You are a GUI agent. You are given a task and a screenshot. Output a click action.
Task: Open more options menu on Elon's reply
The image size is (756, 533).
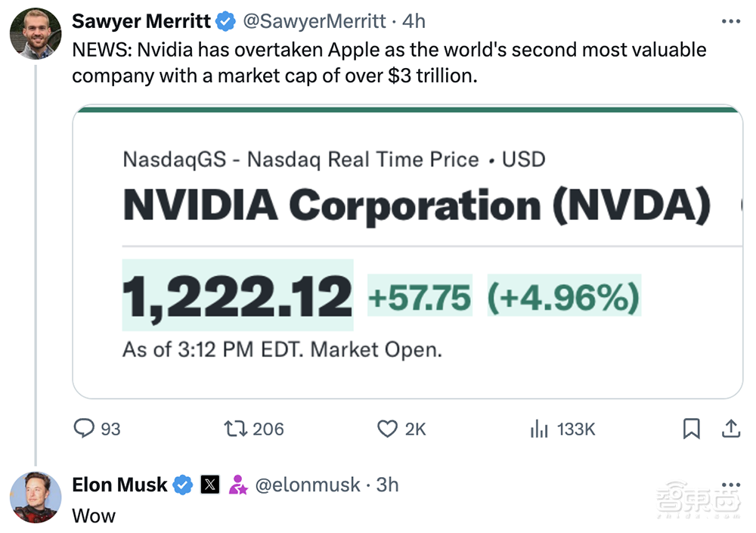click(x=730, y=484)
